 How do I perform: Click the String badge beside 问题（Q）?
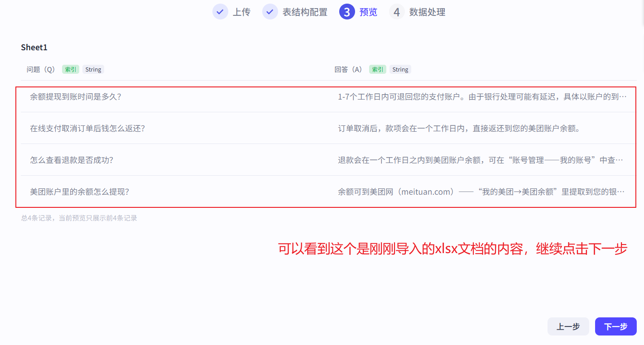(93, 69)
